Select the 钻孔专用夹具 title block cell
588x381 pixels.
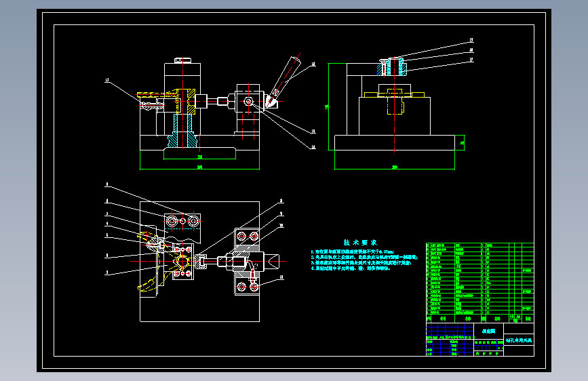[519, 340]
